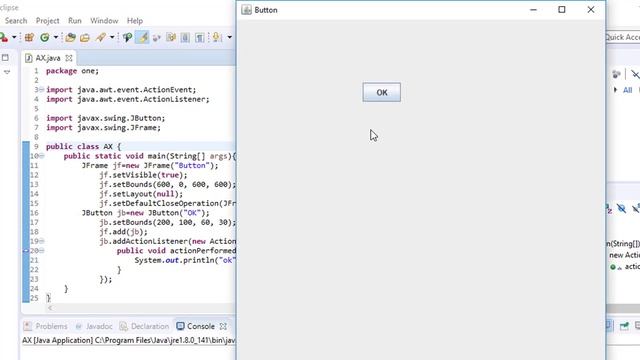This screenshot has height=360, width=640.
Task: Collapse the actionPerformed fold at line 20
Action: point(42,251)
